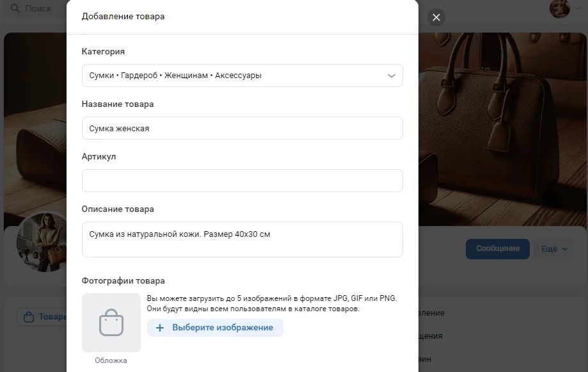
Task: Select the menu item ending in щения
Action: tap(431, 336)
